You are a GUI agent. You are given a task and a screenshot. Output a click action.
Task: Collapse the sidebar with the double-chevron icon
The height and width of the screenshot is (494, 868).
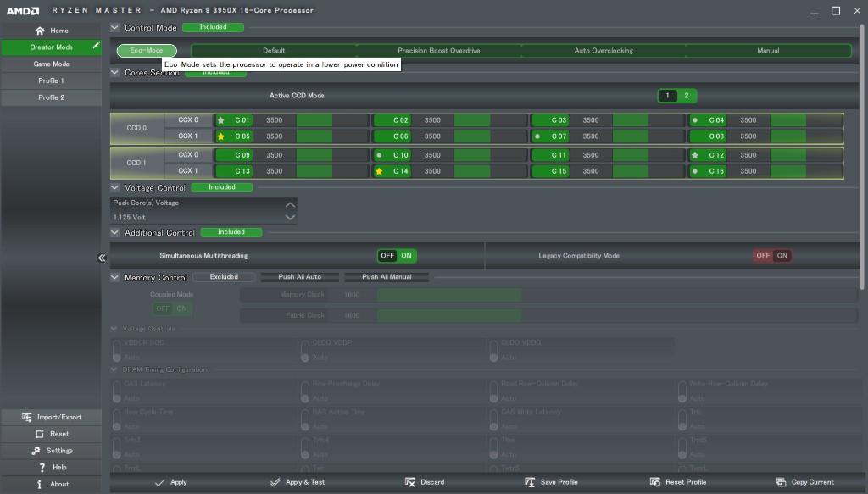(101, 258)
